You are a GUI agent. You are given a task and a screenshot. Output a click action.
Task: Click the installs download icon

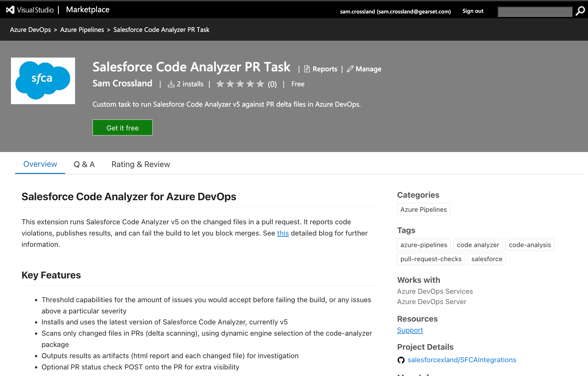click(171, 84)
